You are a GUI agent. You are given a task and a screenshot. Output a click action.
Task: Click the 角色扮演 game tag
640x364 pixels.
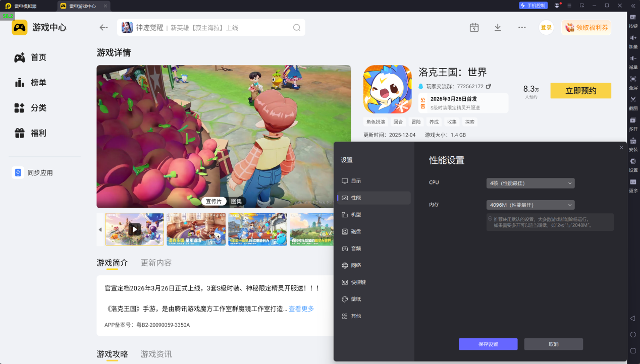(376, 122)
